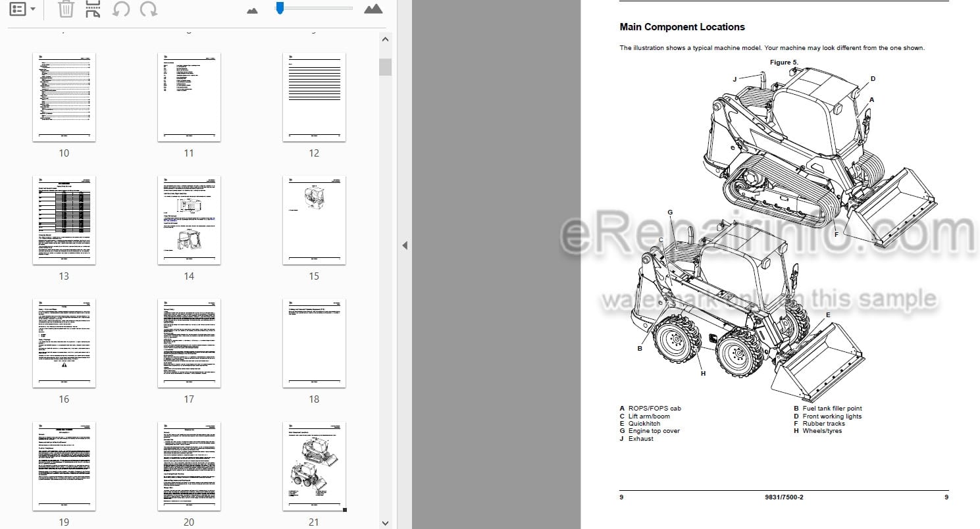Select page 13 thumbnail
The image size is (980, 529).
click(64, 220)
